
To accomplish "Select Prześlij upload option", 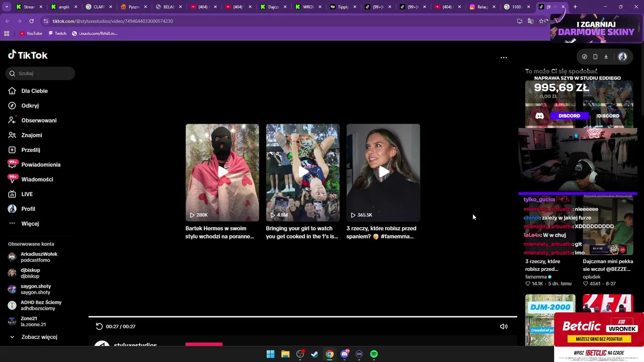I will pos(30,150).
